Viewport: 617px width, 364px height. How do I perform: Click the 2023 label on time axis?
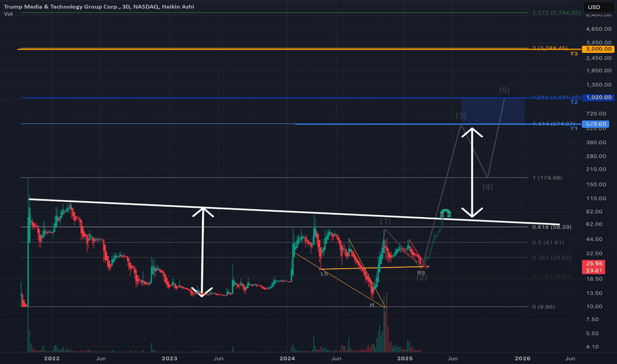(169, 359)
